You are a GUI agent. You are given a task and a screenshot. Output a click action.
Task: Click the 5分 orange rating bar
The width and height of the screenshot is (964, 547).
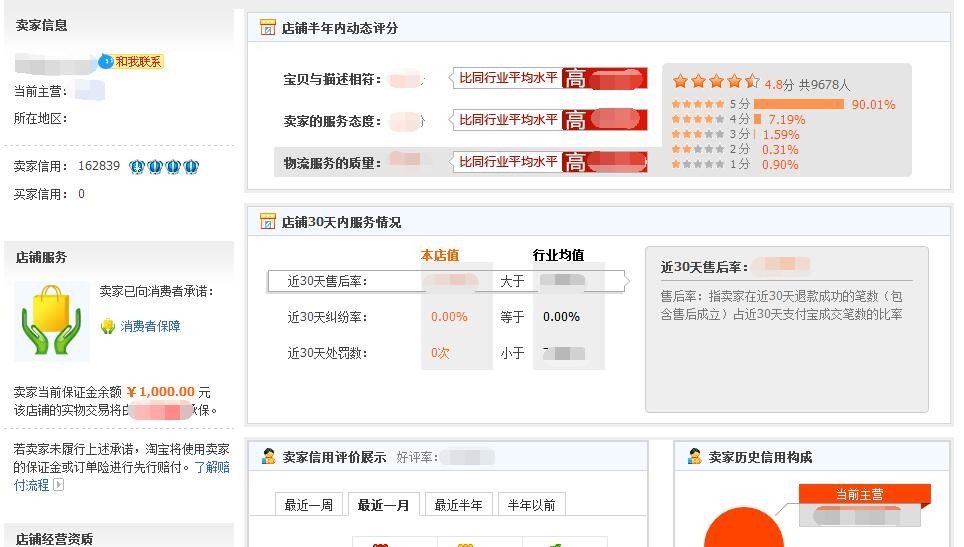coord(798,104)
